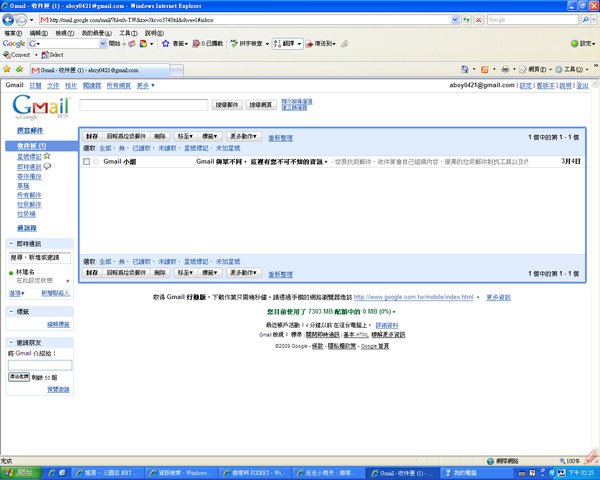Open 通訊錄 contacts link
This screenshot has height=480, width=600.
(27, 228)
